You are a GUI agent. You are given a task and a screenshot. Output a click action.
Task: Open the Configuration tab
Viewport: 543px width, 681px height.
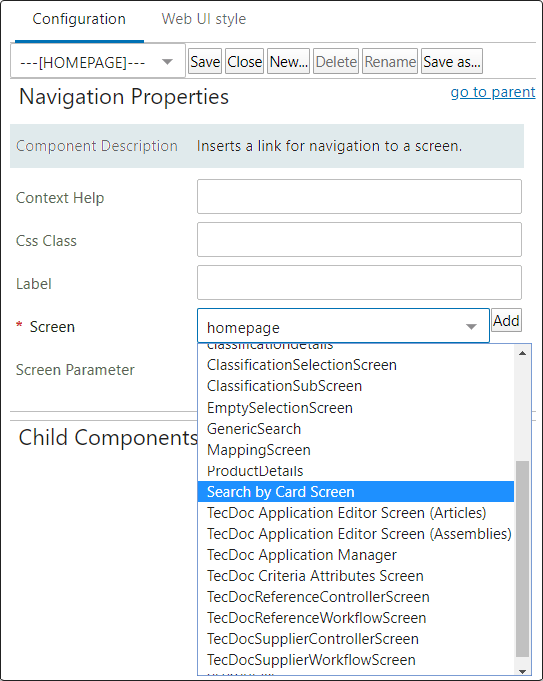(79, 19)
